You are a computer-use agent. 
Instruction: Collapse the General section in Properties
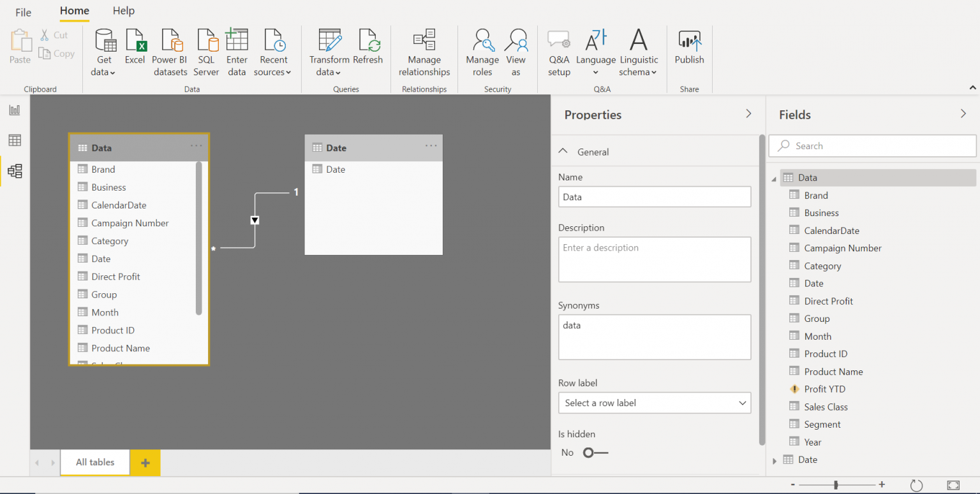[x=563, y=152]
